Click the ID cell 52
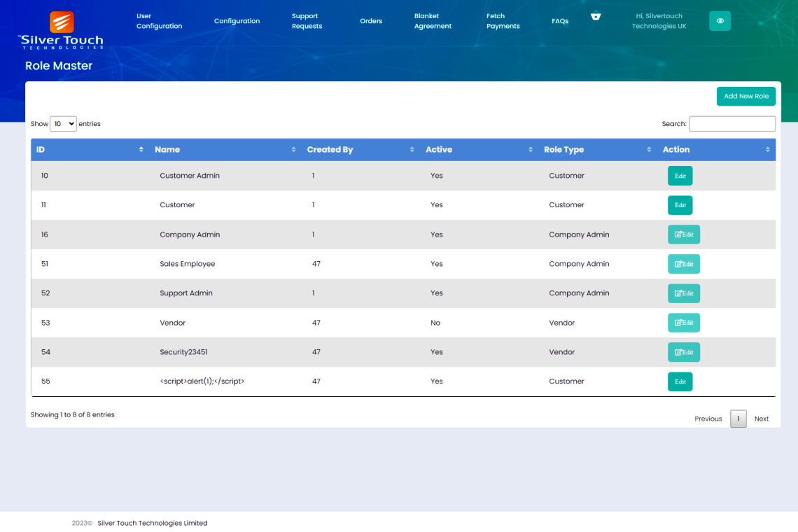This screenshot has height=532, width=798. coord(45,293)
